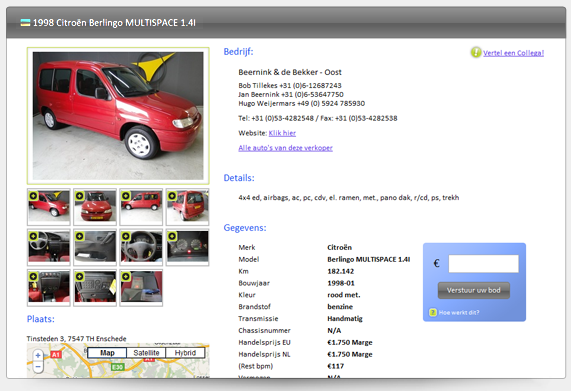Screen dimensions: 571x391
Task: Click the Handelsprijs EU value '€1.750 Marge'
Action: pyautogui.click(x=350, y=342)
